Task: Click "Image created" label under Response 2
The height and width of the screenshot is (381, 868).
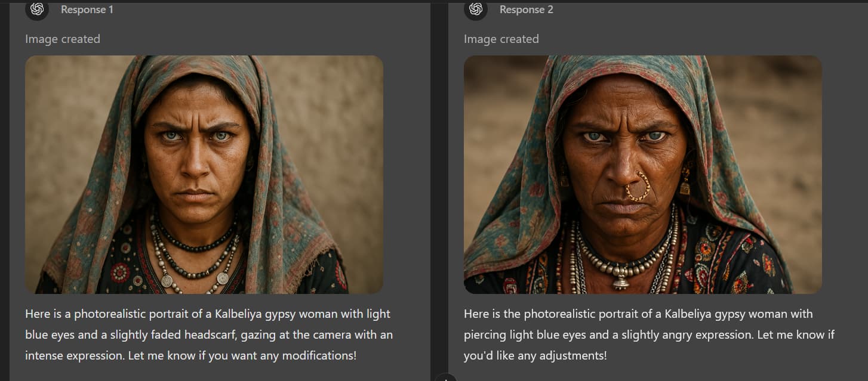Action: point(501,39)
